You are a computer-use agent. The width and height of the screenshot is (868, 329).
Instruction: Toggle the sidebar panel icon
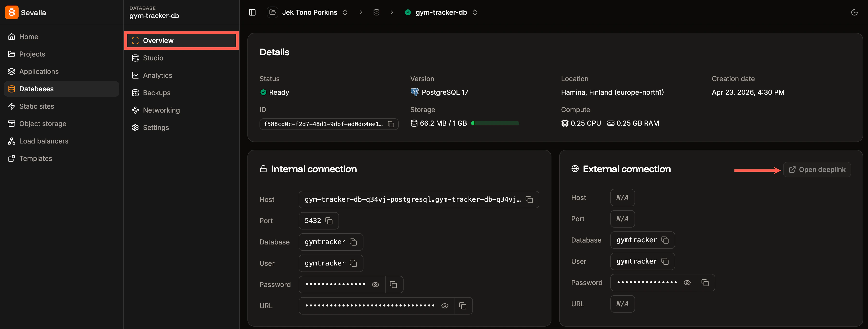pyautogui.click(x=252, y=13)
